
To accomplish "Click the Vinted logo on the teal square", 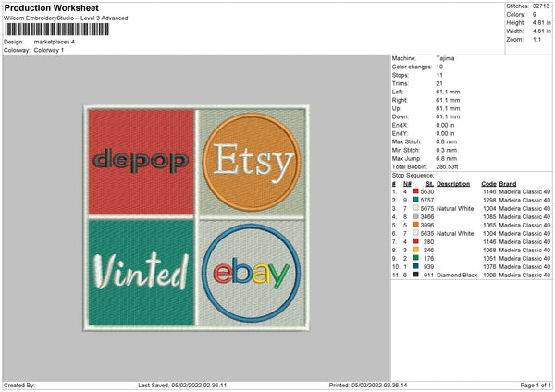I will (x=141, y=271).
